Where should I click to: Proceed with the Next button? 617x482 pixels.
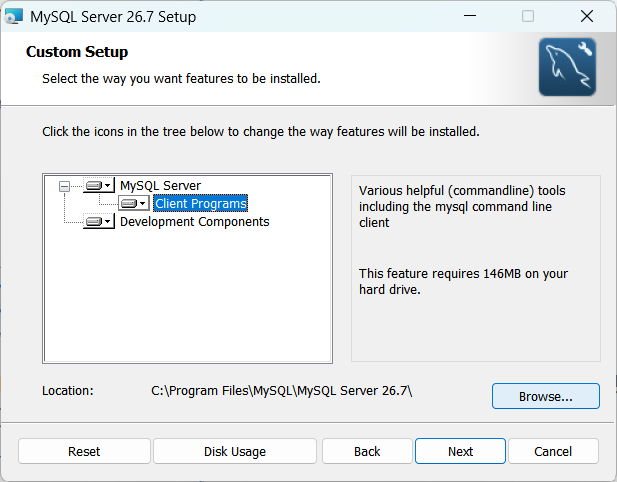click(460, 451)
